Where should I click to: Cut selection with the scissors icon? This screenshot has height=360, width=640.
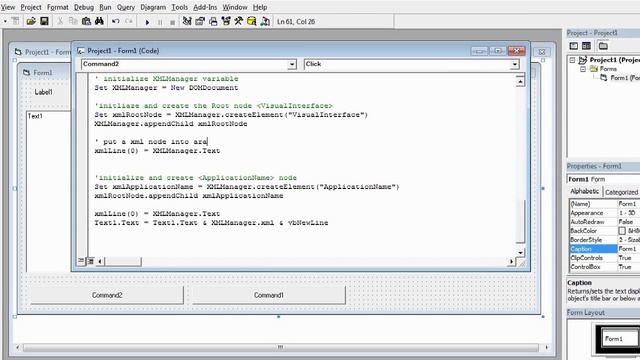click(60, 21)
